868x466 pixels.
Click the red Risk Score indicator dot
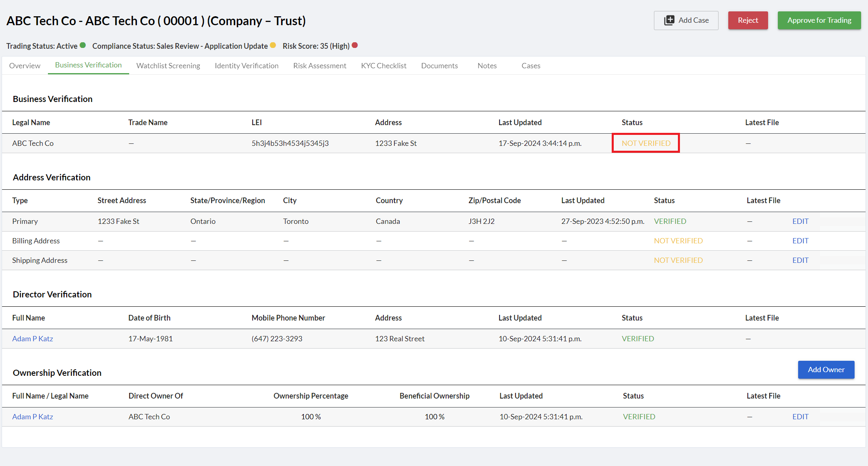355,46
